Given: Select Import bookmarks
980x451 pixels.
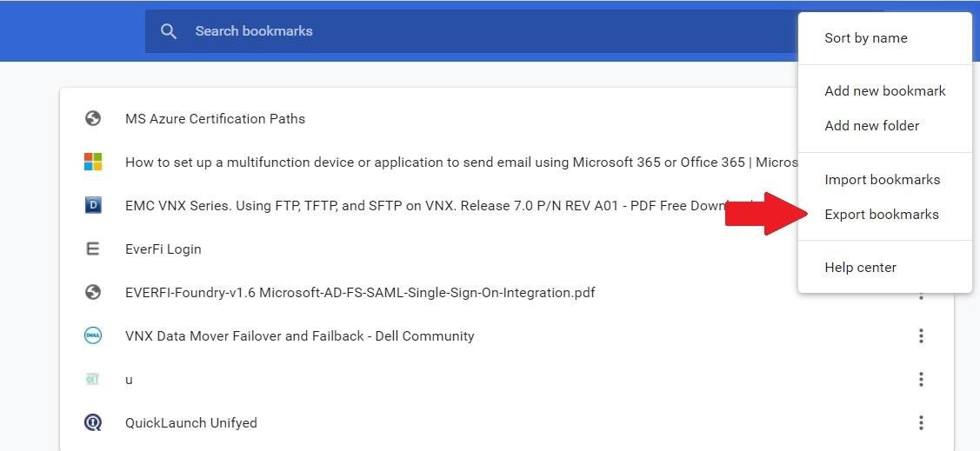Looking at the screenshot, I should tap(882, 180).
